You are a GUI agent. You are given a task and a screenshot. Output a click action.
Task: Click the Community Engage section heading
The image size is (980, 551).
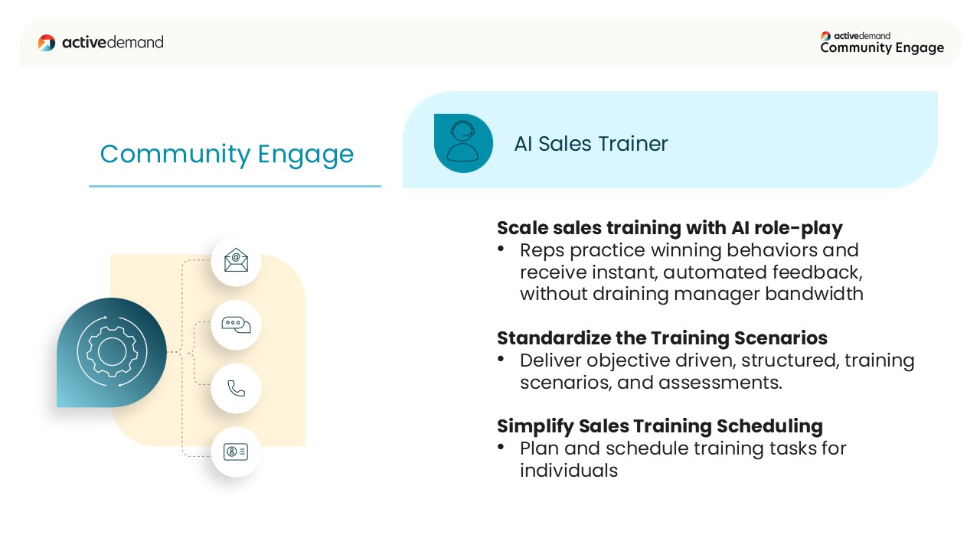(227, 154)
